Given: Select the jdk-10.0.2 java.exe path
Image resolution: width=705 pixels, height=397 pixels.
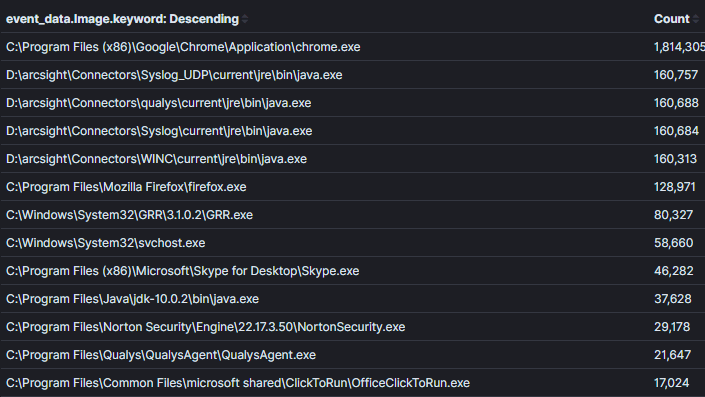Looking at the screenshot, I should pyautogui.click(x=132, y=299).
